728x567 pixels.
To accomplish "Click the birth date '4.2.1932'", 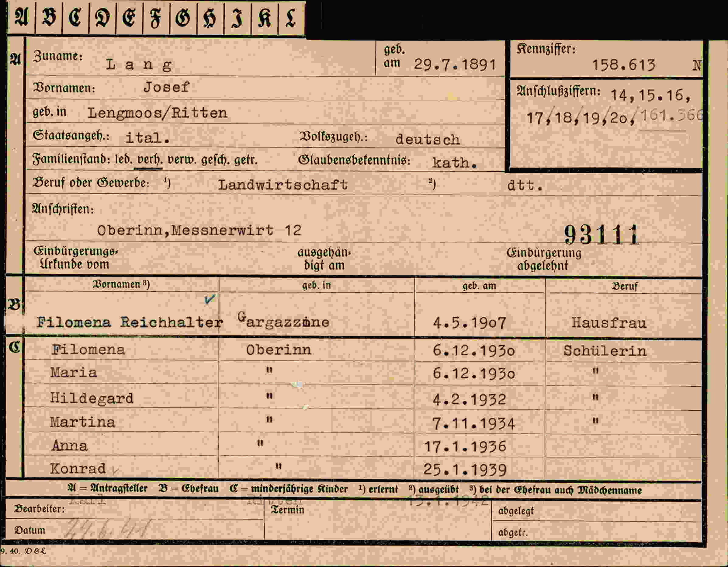I will pyautogui.click(x=469, y=400).
